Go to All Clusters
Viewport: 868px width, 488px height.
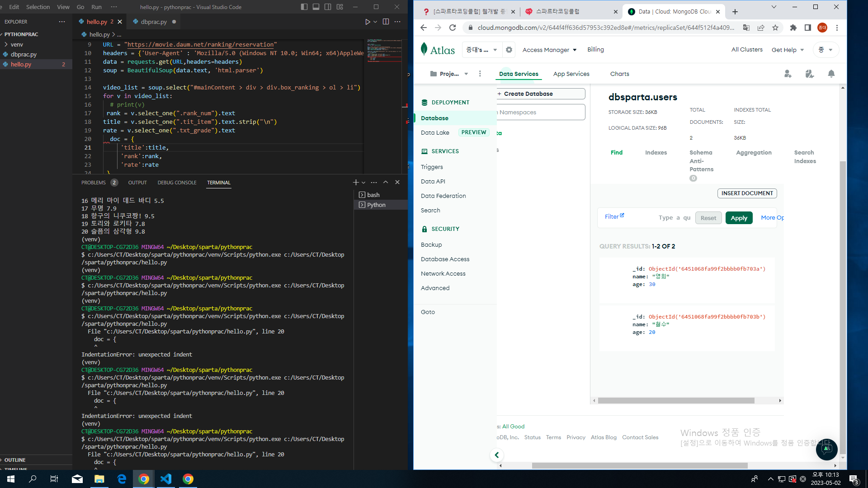(747, 49)
